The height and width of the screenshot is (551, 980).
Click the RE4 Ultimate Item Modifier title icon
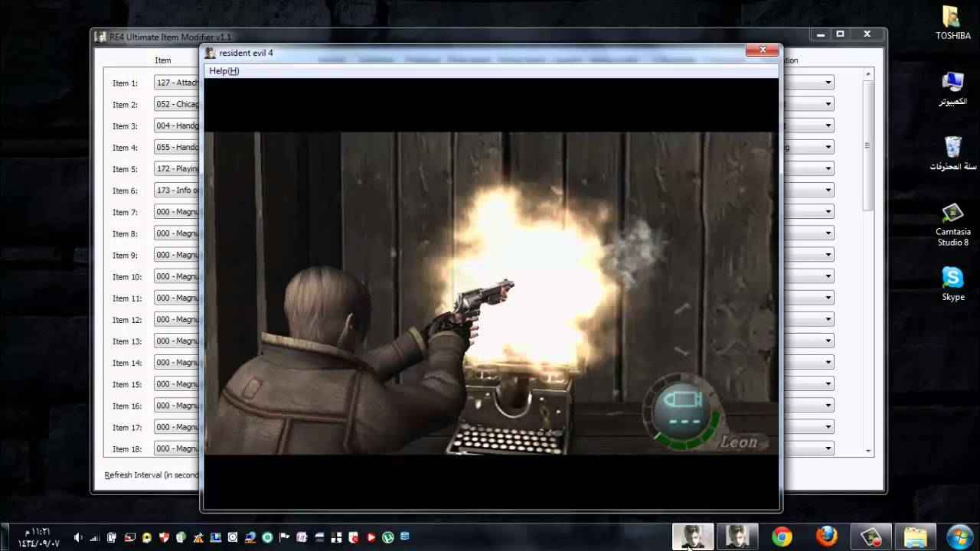click(100, 37)
